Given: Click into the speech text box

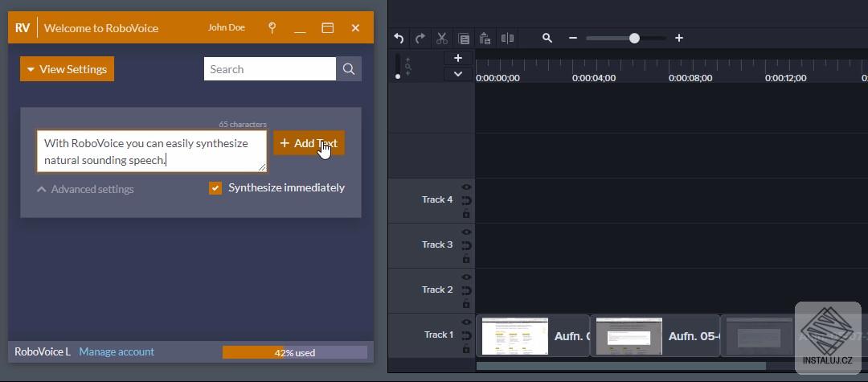Looking at the screenshot, I should 152,151.
